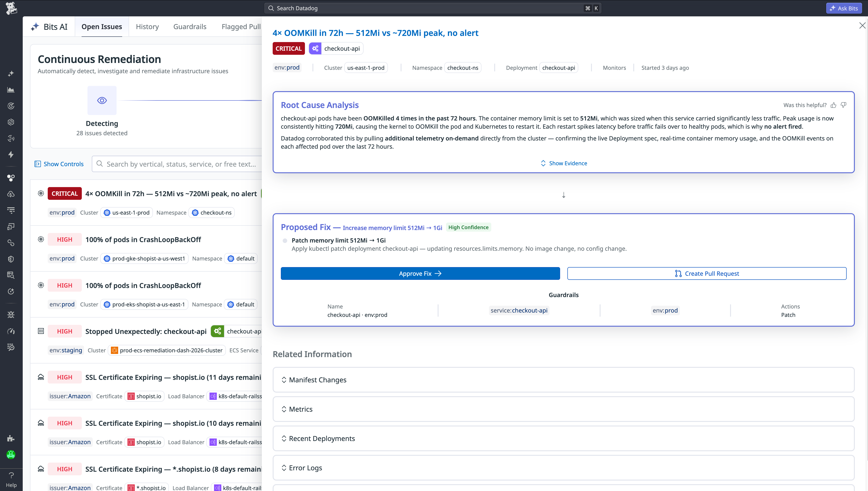The width and height of the screenshot is (868, 491).
Task: Click the *.shopist.io certificate chip
Action: pos(147,488)
